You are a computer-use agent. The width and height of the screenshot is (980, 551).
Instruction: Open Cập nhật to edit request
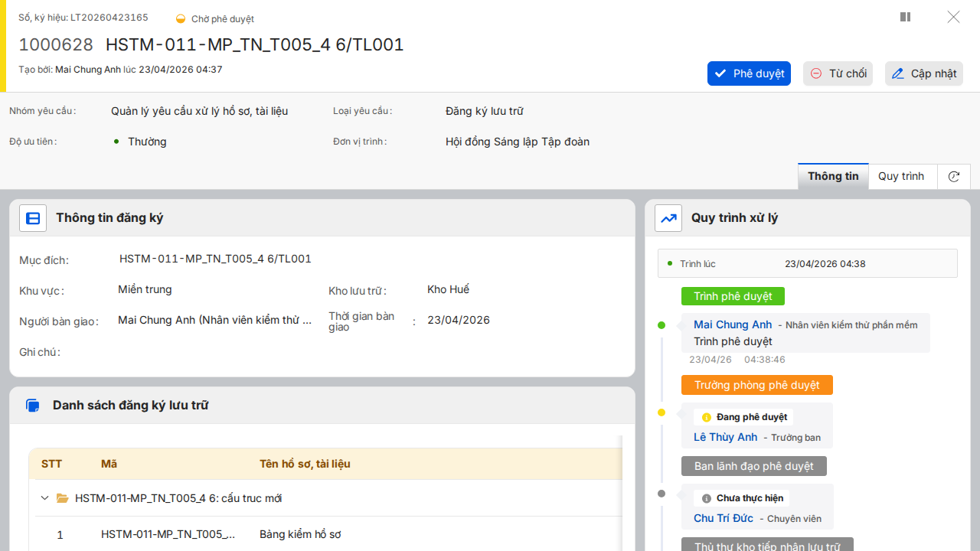click(x=923, y=73)
